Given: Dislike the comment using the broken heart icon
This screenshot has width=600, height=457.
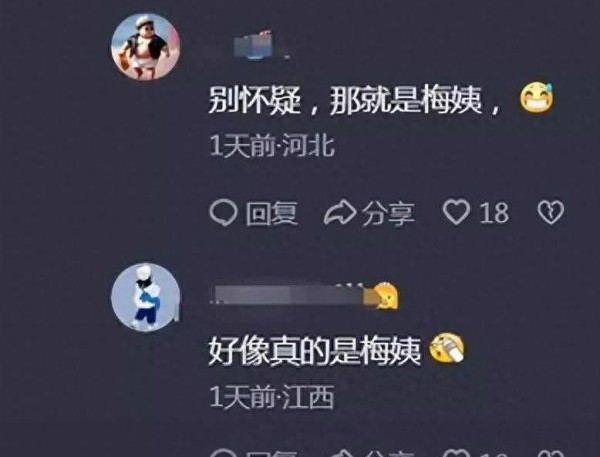Looking at the screenshot, I should [551, 212].
